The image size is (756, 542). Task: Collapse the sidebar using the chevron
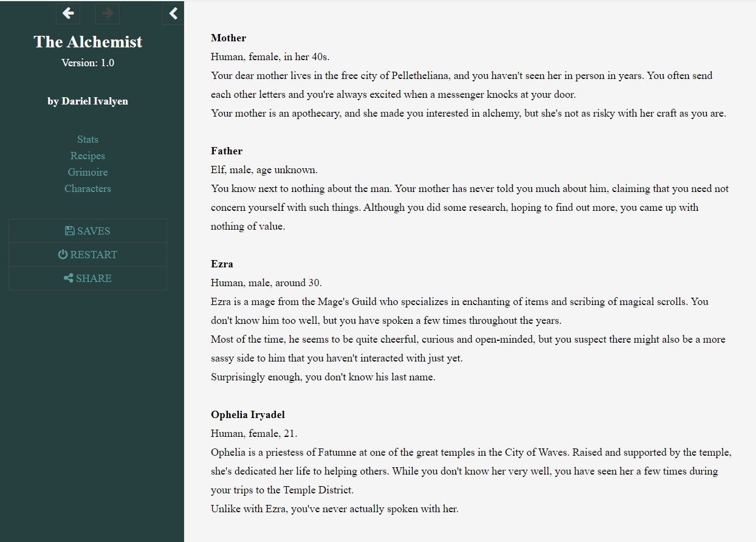click(x=173, y=13)
